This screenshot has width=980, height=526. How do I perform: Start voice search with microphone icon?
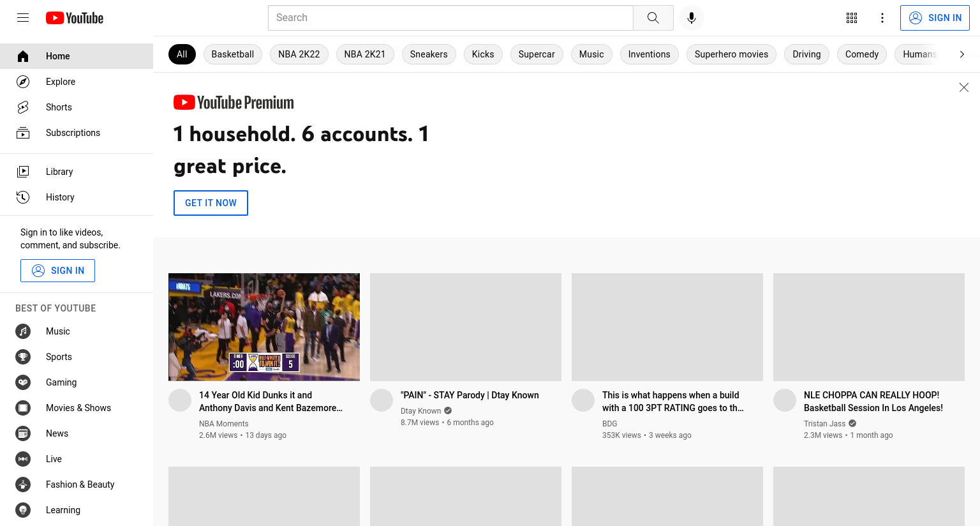coord(692,18)
